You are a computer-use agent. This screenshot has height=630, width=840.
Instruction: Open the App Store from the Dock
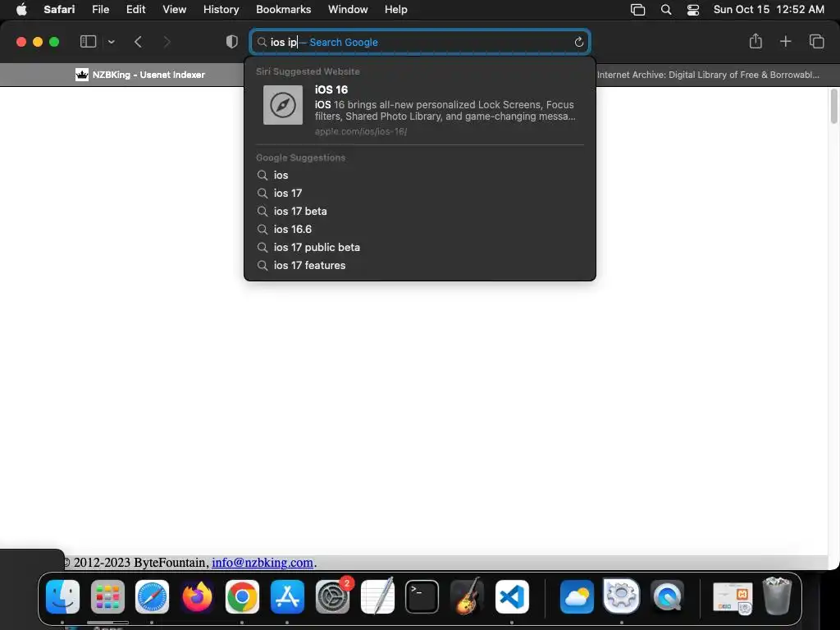coord(287,596)
